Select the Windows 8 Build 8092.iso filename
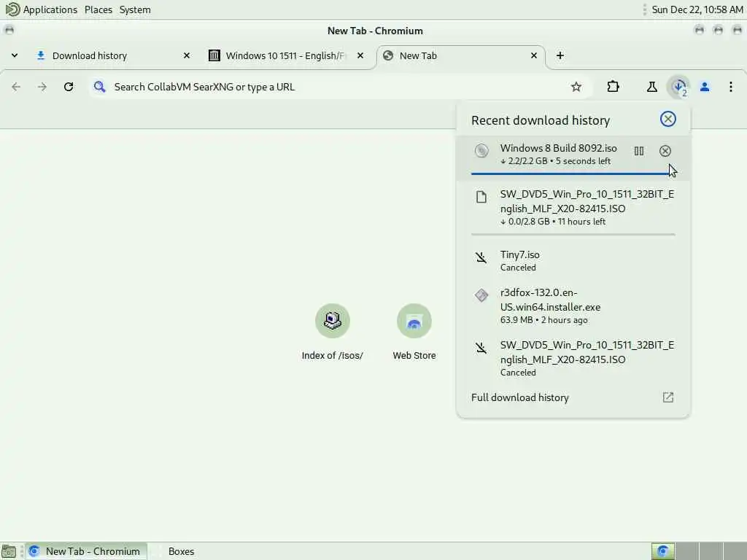The width and height of the screenshot is (747, 560). tap(558, 148)
